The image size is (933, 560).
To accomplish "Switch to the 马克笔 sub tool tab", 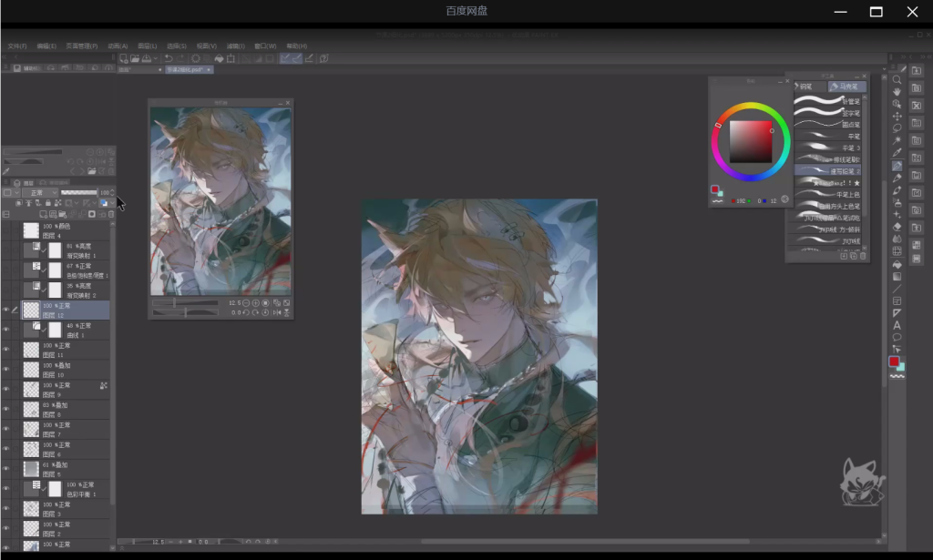I will [x=846, y=87].
